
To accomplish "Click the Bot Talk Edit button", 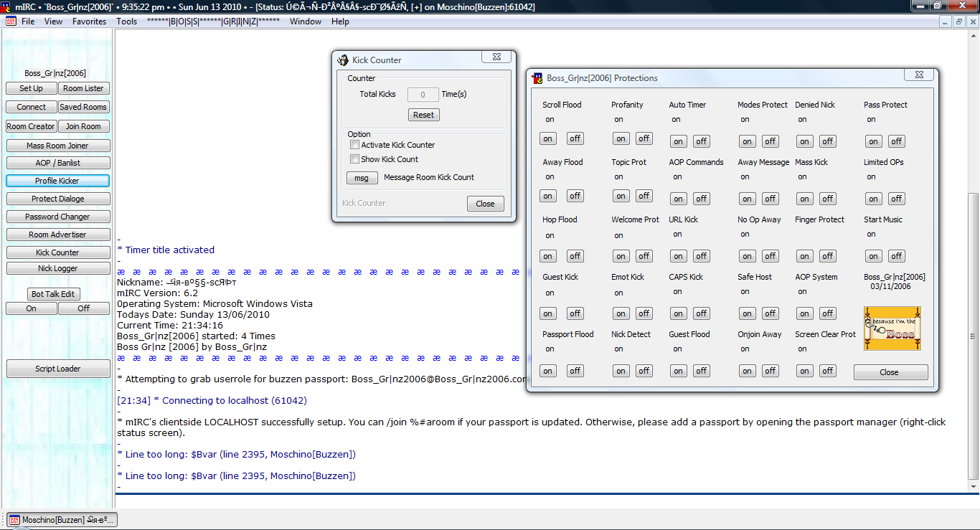I will coord(53,294).
